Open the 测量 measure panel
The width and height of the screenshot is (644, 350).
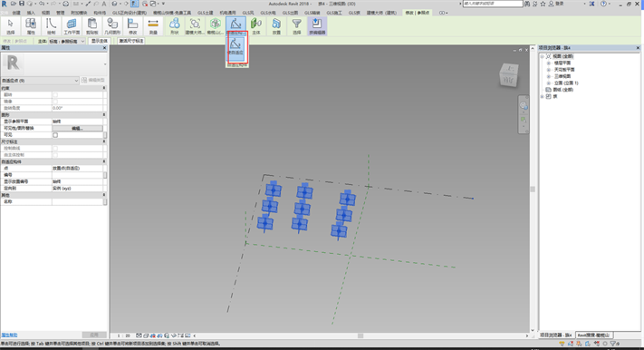[153, 26]
